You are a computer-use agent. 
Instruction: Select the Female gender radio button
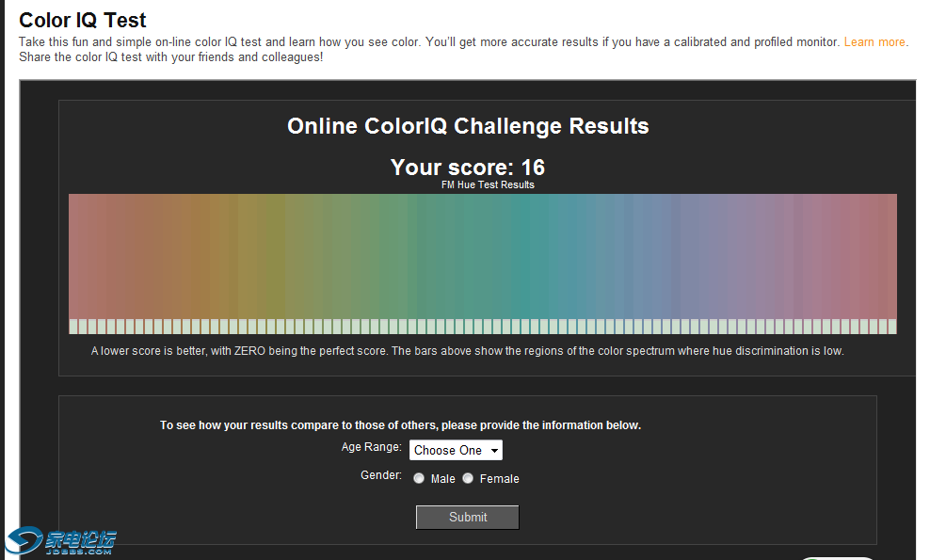tap(468, 478)
